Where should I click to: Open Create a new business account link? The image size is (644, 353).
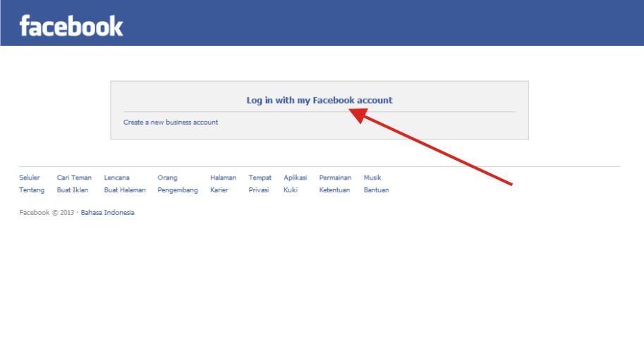(x=171, y=123)
